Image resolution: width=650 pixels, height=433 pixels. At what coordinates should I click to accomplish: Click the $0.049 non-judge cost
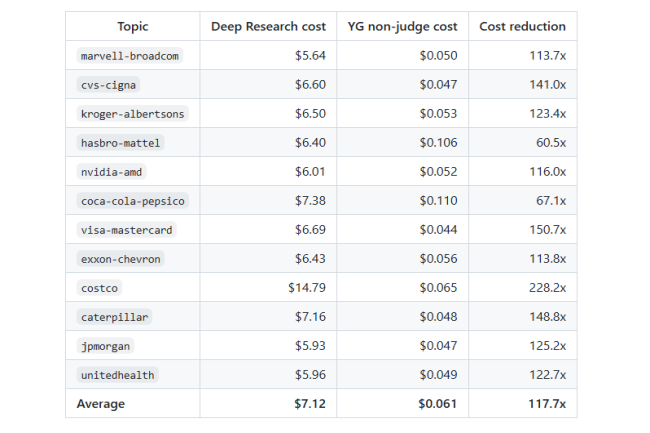(x=438, y=375)
